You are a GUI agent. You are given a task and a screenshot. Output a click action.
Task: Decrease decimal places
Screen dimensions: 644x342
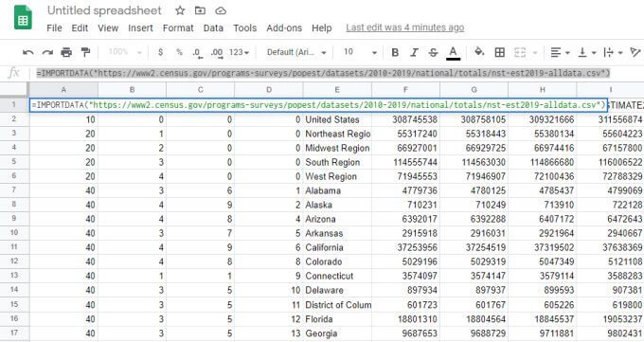[198, 53]
